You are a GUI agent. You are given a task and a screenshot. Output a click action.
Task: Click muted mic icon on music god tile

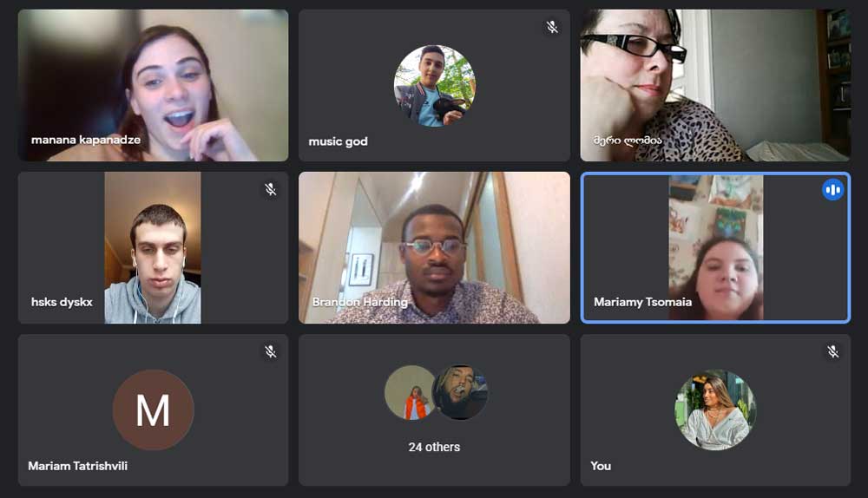(x=552, y=27)
